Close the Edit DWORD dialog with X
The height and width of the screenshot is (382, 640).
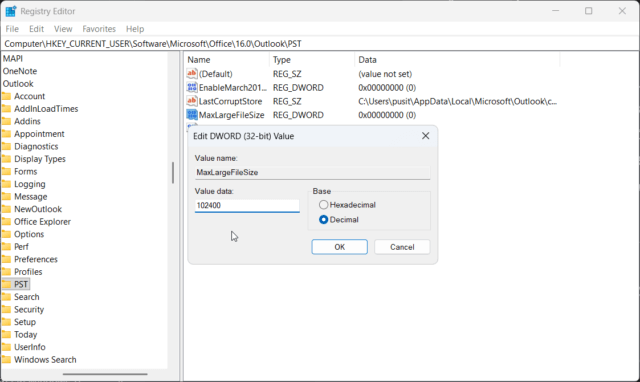425,136
